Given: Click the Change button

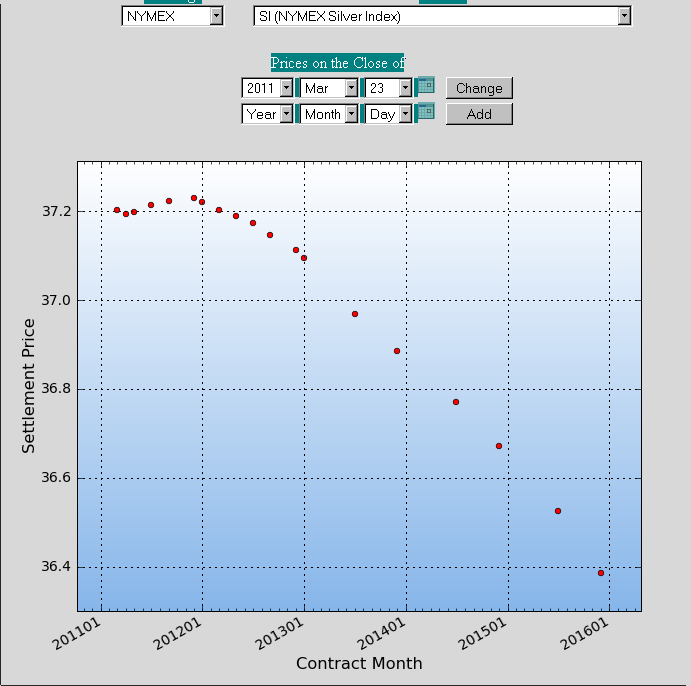Looking at the screenshot, I should click(479, 88).
